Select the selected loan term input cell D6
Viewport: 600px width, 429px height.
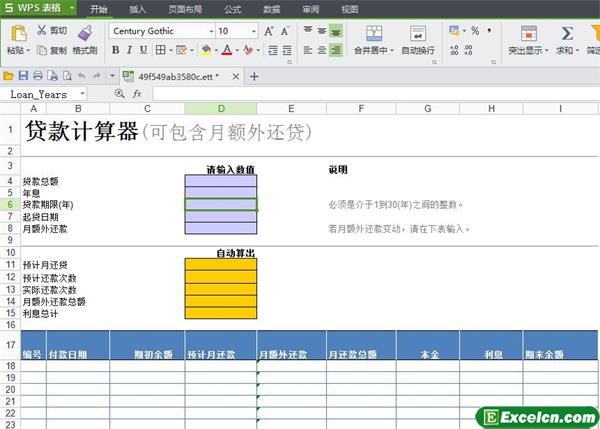click(220, 204)
